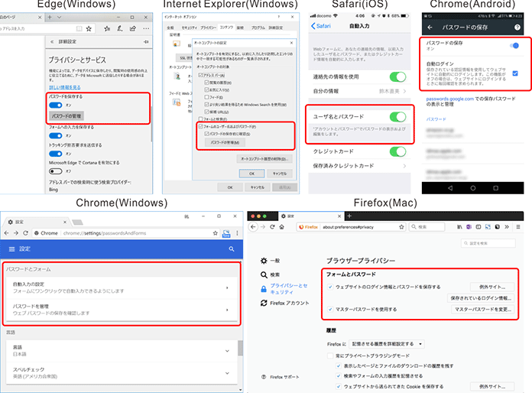Toggle Firefox use master password checkbox
The height and width of the screenshot is (393, 532).
coord(330,310)
